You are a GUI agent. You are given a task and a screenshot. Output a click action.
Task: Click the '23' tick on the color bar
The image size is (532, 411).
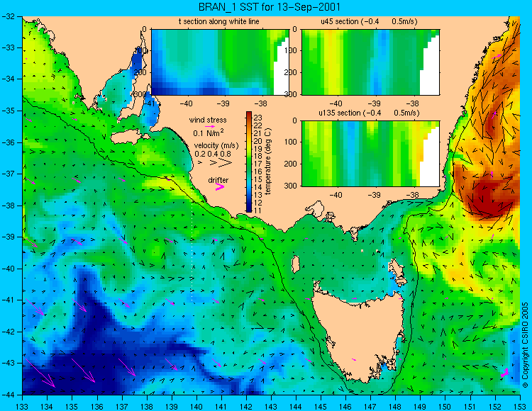pos(258,118)
